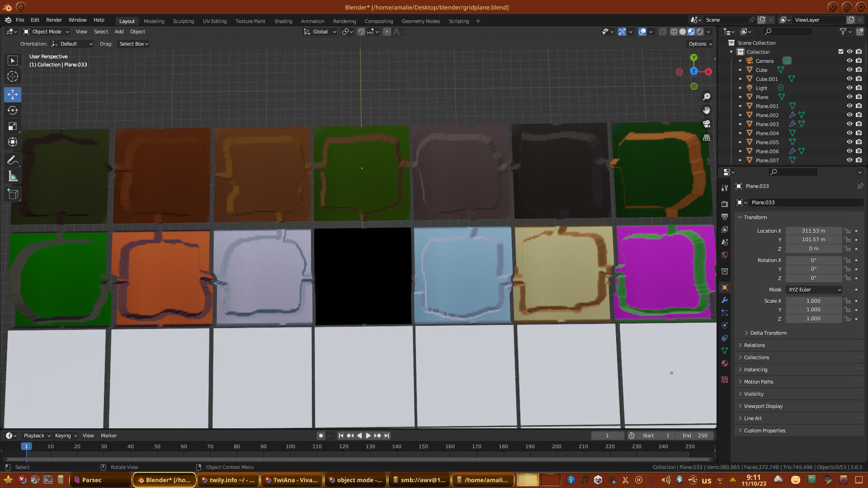Open the Material properties tab
The height and width of the screenshot is (488, 868).
(725, 363)
